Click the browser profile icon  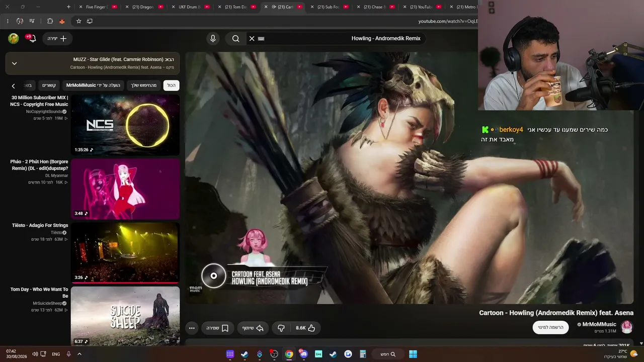20,21
